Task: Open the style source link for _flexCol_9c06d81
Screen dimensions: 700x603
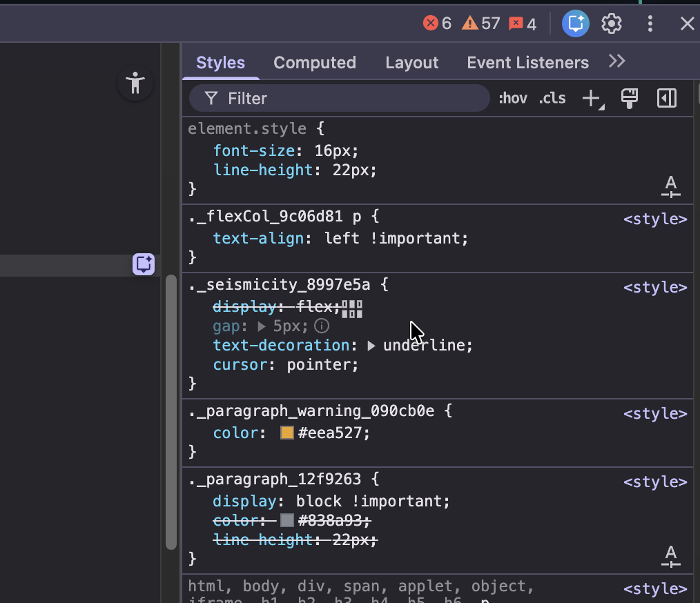Action: pos(655,219)
